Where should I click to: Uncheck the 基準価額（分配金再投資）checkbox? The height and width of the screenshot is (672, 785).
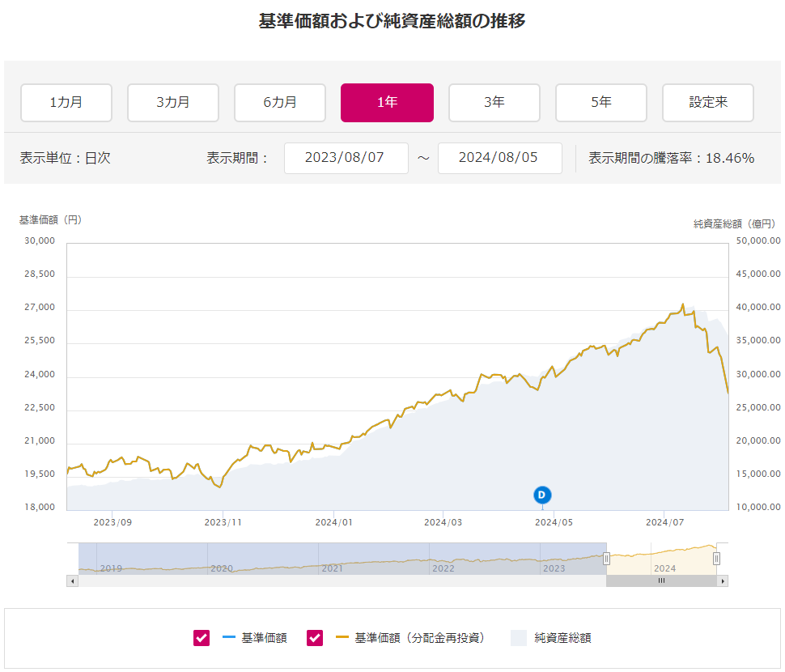click(x=315, y=638)
